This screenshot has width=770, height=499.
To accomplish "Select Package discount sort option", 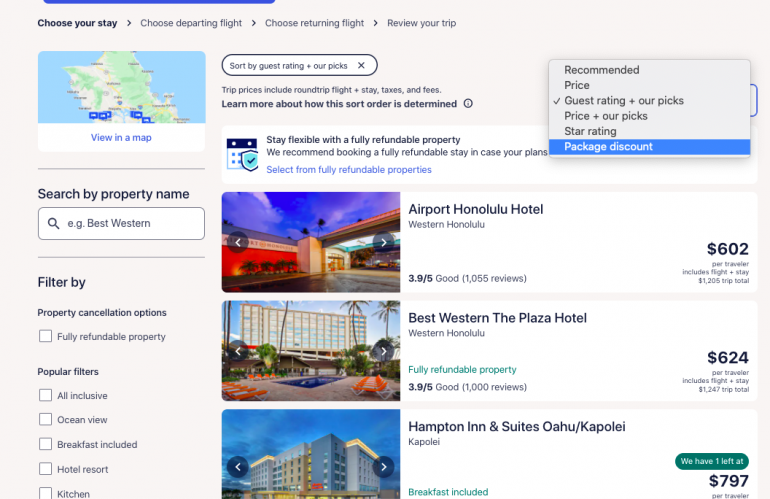I will 608,147.
